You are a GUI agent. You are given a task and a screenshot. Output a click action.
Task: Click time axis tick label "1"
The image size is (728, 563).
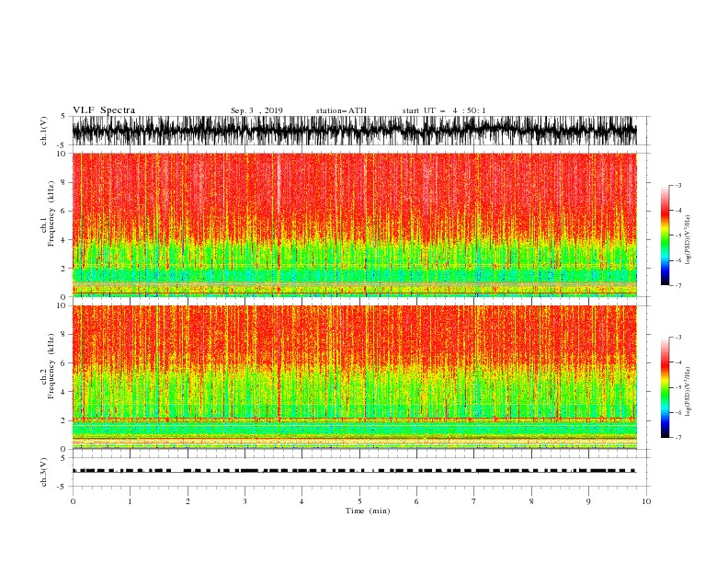coord(130,501)
